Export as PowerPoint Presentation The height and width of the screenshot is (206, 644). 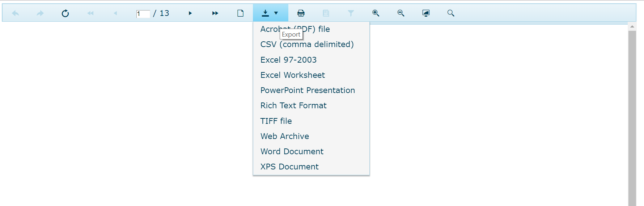pos(308,90)
